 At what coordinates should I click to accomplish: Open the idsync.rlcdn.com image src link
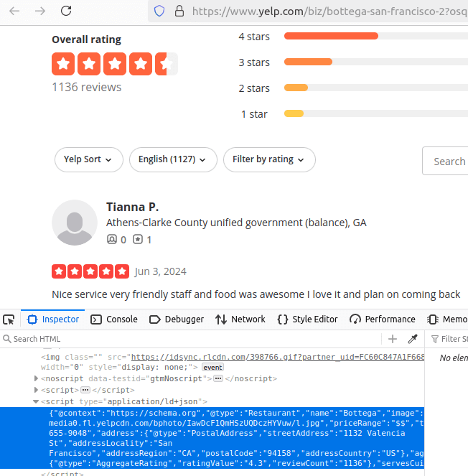tap(277, 357)
